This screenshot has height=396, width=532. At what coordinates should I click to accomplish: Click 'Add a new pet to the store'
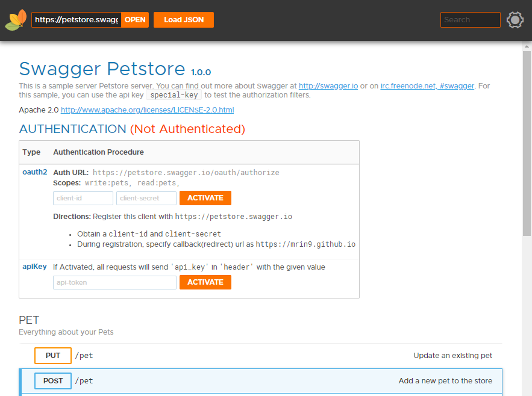(445, 381)
